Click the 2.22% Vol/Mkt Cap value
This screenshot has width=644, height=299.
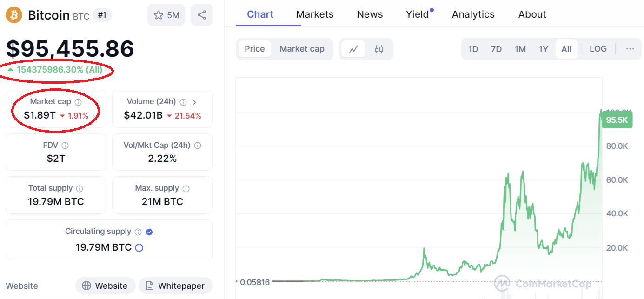162,159
